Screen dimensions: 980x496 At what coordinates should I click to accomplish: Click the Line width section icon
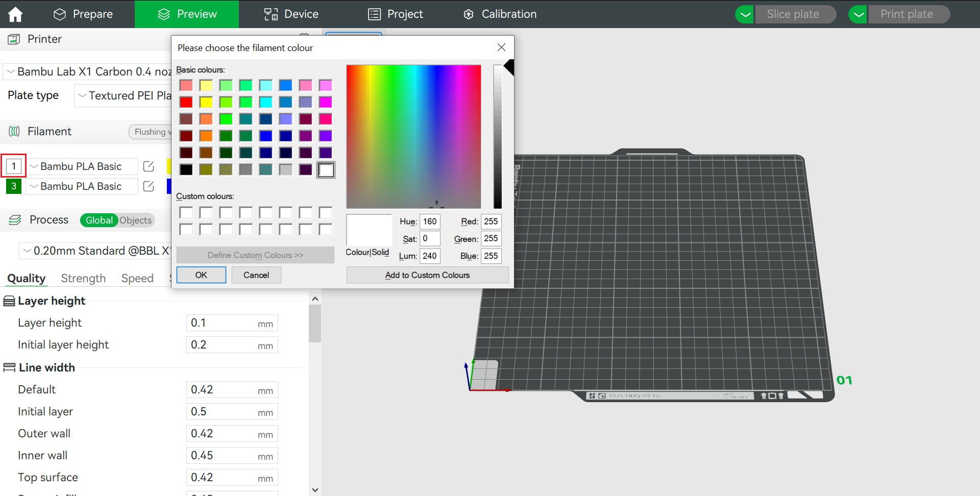coord(9,367)
